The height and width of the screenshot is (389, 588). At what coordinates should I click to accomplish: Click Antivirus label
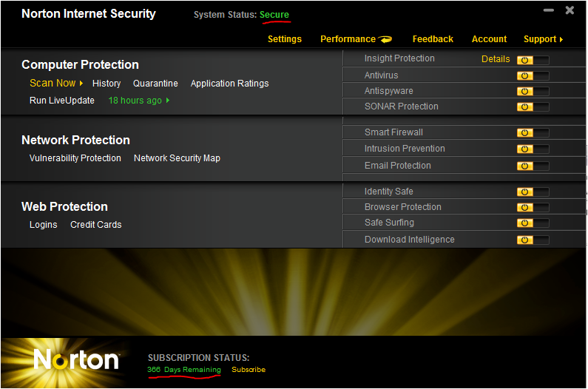tap(381, 75)
